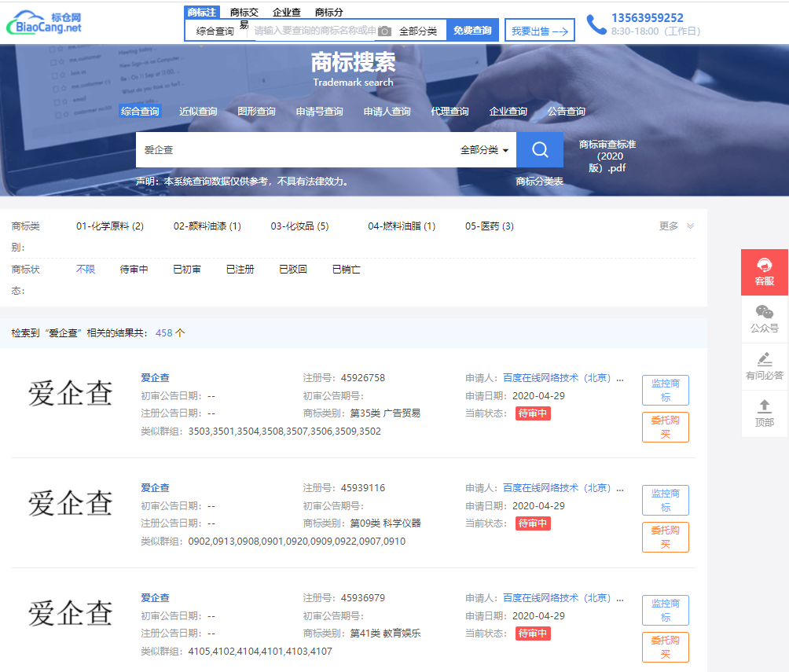Click the 顶部 back-to-top icon
789x672 pixels.
(x=765, y=413)
